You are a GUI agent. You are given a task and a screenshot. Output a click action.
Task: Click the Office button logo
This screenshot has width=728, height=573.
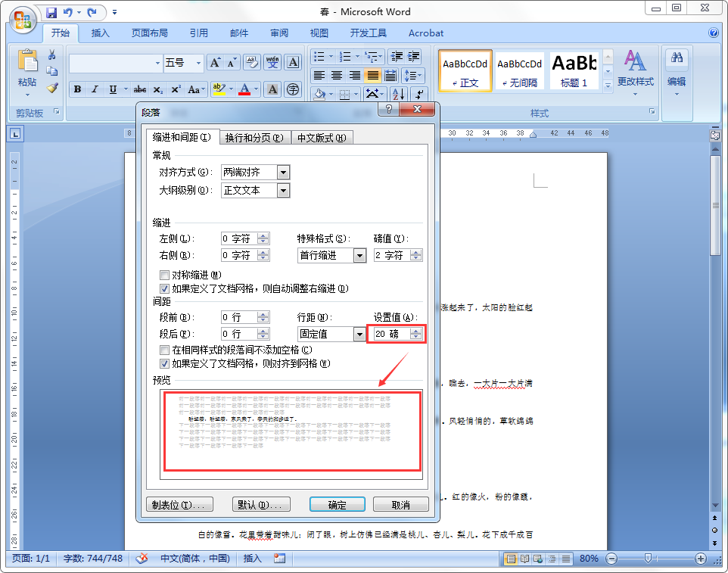click(23, 20)
